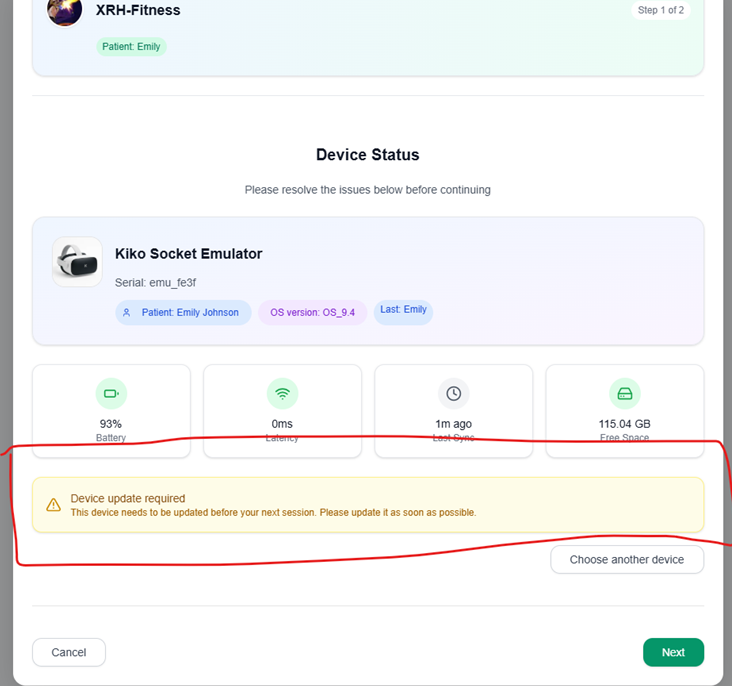Click the 93% Battery status card

tap(111, 411)
